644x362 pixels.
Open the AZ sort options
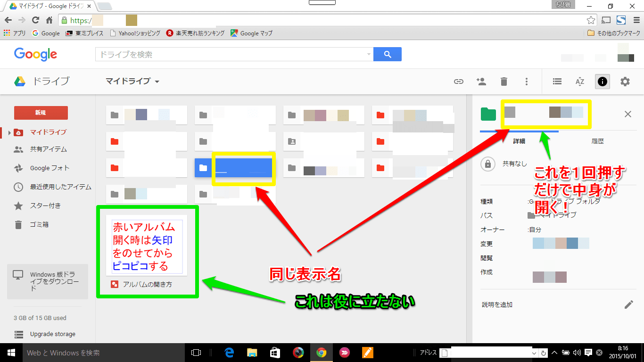(579, 82)
